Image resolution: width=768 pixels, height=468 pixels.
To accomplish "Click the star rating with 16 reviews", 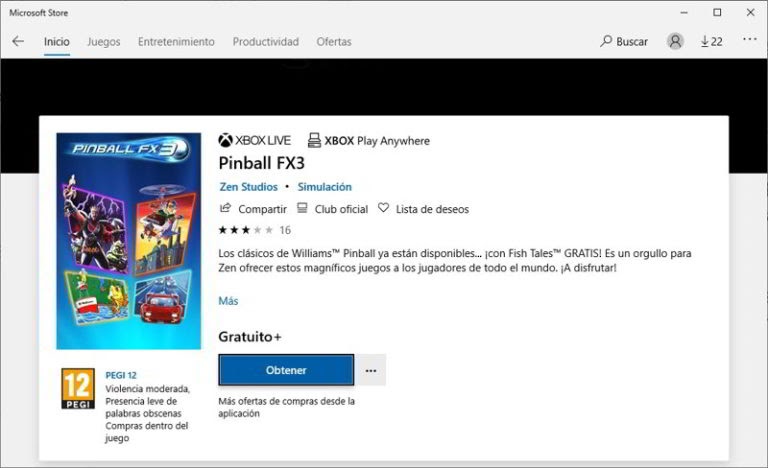I will 254,230.
